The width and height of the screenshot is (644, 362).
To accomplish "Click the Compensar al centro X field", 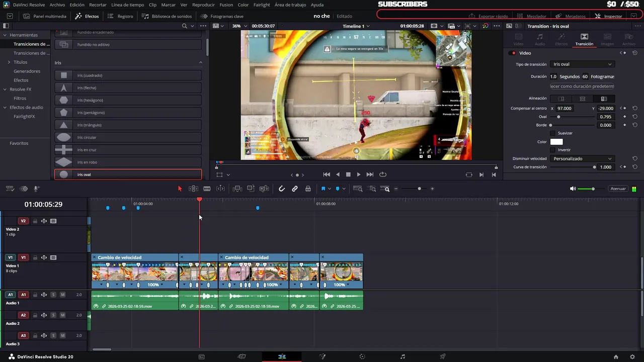I will 565,108.
